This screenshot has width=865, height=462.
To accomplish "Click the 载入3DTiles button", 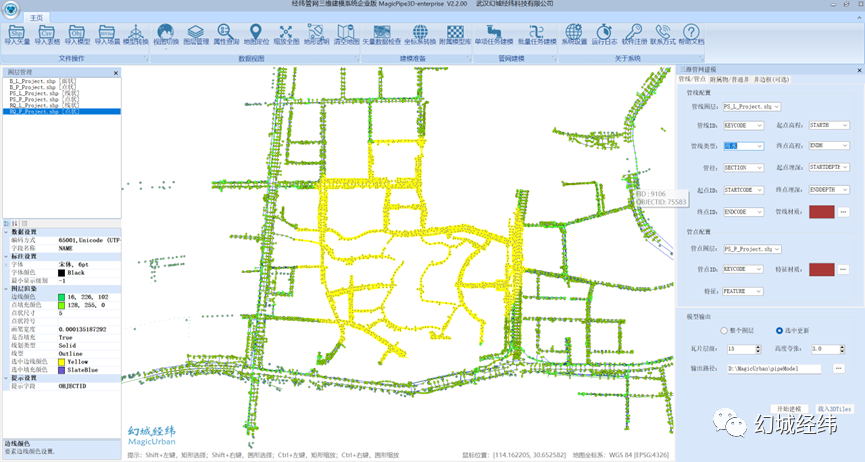I will [x=835, y=409].
